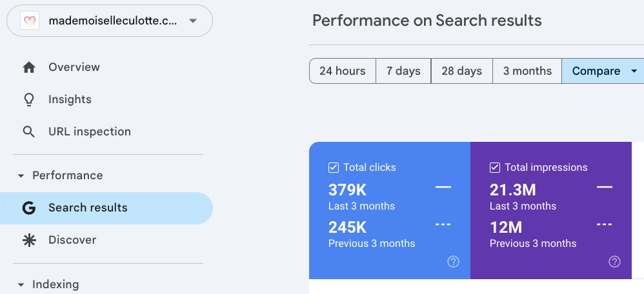644x294 pixels.
Task: Expand the Indexing section
Action: point(21,284)
